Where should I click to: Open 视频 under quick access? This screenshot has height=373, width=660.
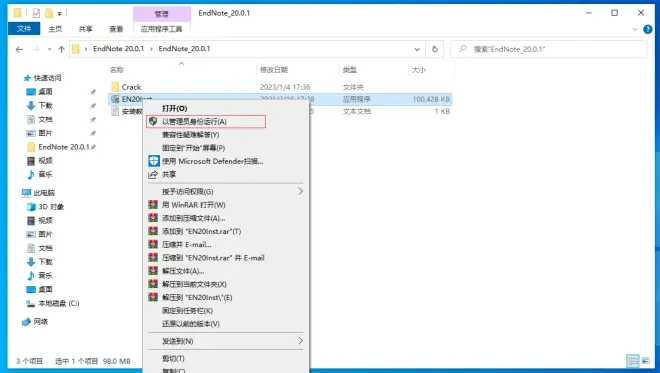pyautogui.click(x=45, y=160)
